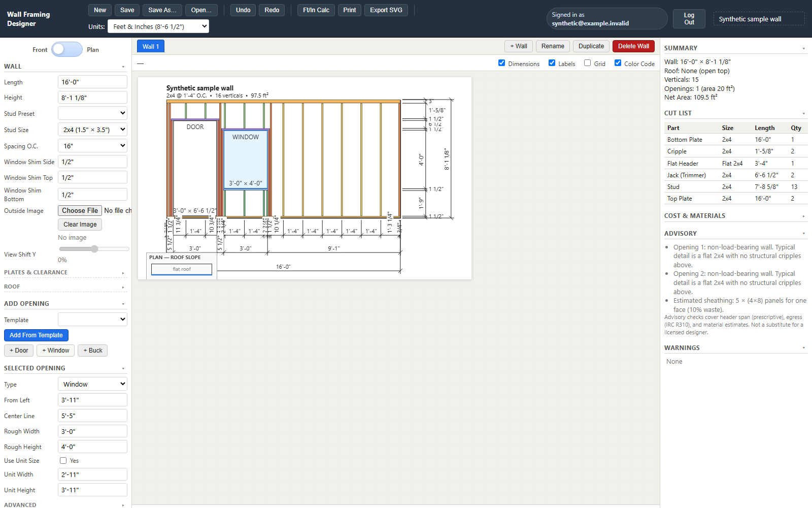Click the Duplicate wall button
This screenshot has height=508, width=812.
point(591,46)
